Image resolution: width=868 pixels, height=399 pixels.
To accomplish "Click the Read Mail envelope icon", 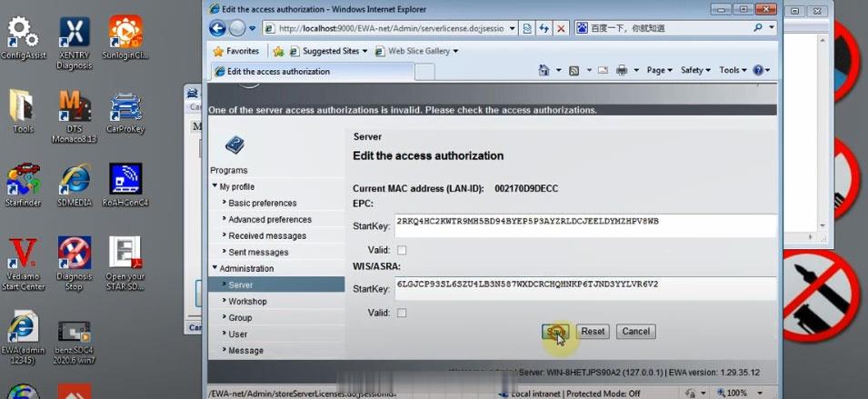I will click(603, 70).
